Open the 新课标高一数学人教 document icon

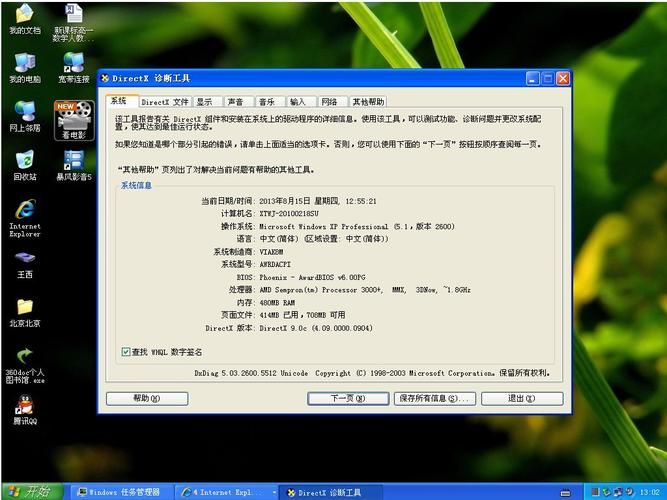pos(74,23)
